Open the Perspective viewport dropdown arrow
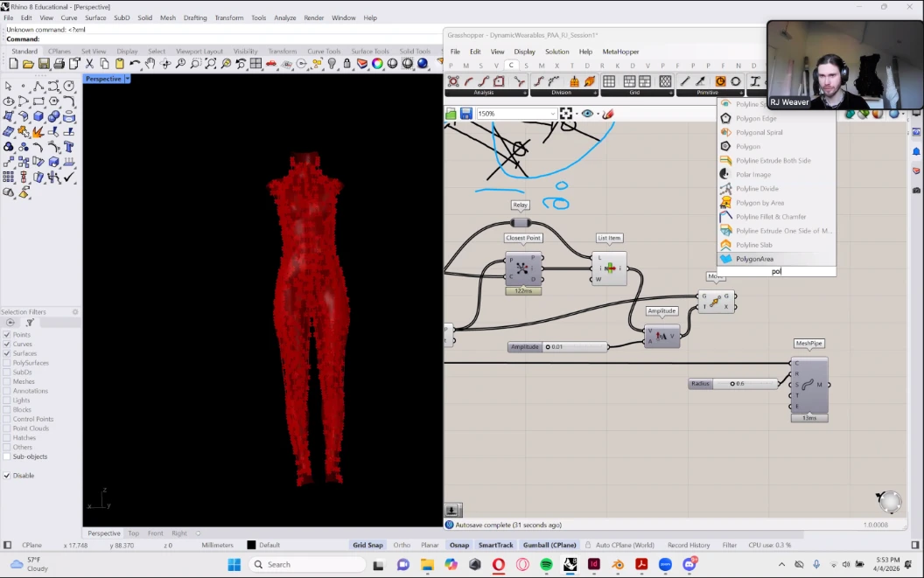This screenshot has height=578, width=924. pyautogui.click(x=128, y=79)
